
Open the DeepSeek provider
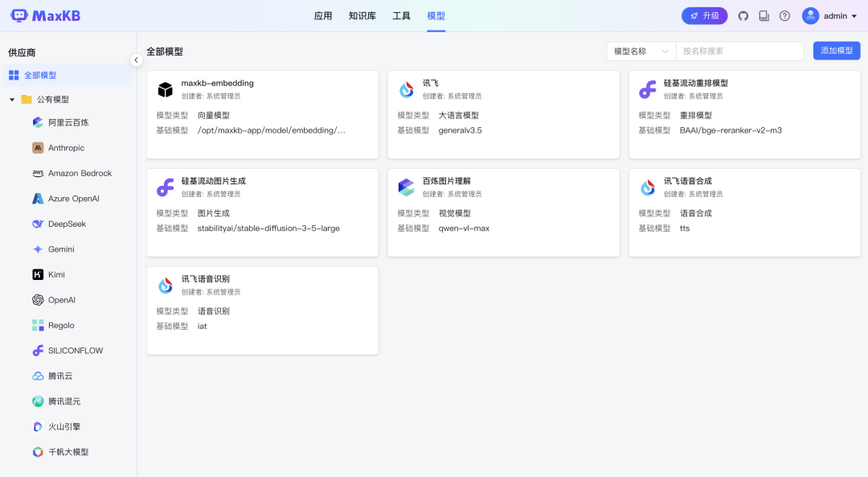pos(61,224)
